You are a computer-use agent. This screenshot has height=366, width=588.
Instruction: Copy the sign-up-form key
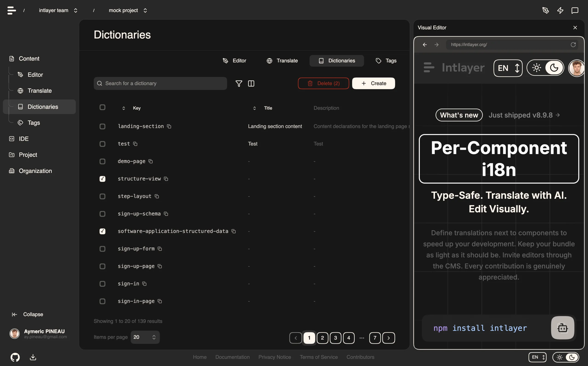click(x=160, y=249)
